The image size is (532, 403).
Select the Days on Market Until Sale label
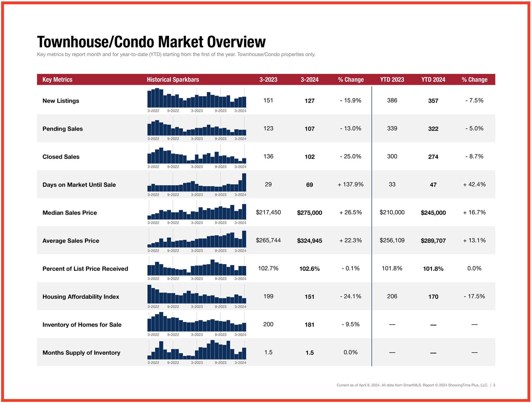pos(79,185)
